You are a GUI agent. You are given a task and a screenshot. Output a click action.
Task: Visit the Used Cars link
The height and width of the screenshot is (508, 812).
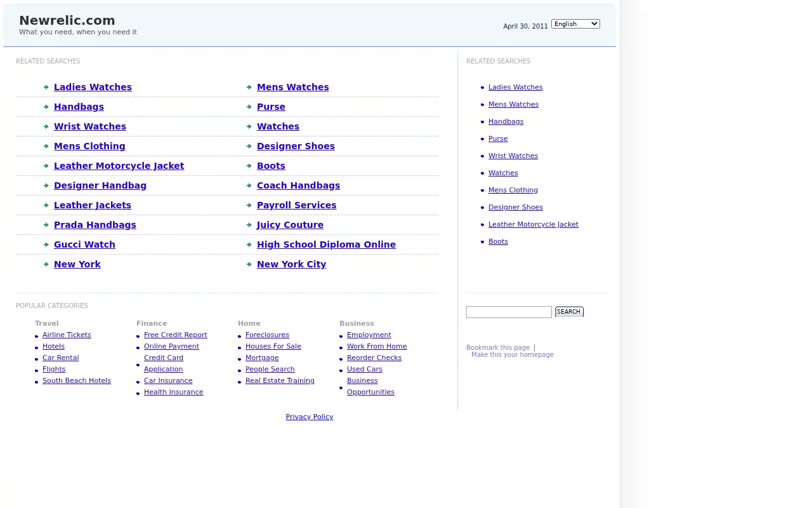click(x=365, y=370)
